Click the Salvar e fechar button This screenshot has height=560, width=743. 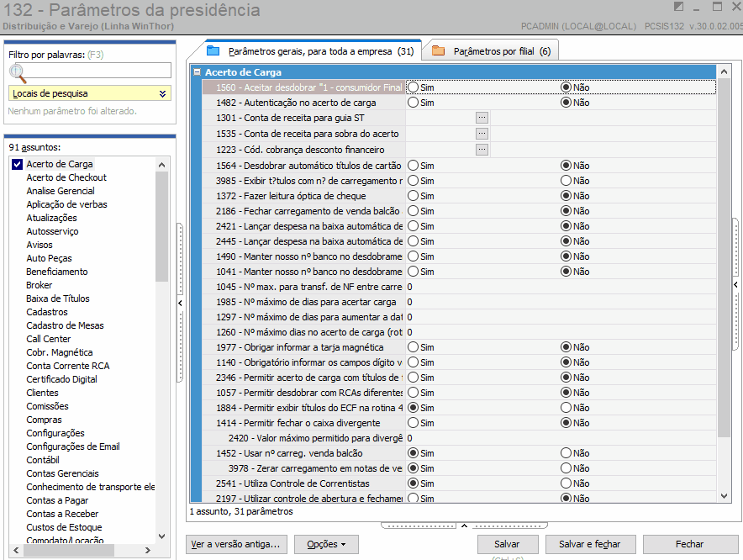coord(590,544)
